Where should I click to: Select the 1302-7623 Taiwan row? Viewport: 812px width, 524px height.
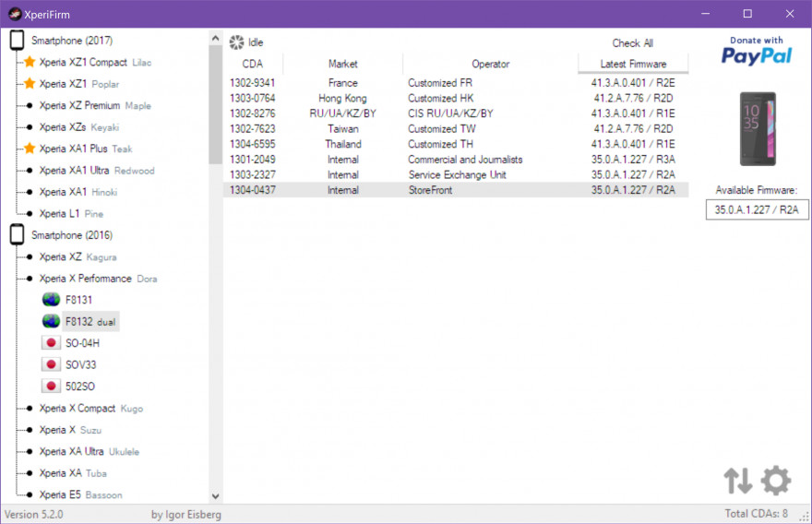pyautogui.click(x=456, y=128)
